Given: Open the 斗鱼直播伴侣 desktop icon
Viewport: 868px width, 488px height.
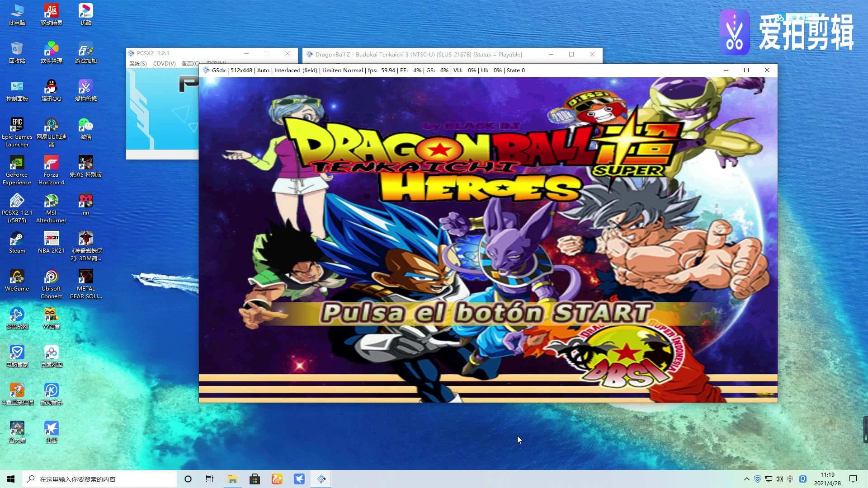Looking at the screenshot, I should [17, 394].
